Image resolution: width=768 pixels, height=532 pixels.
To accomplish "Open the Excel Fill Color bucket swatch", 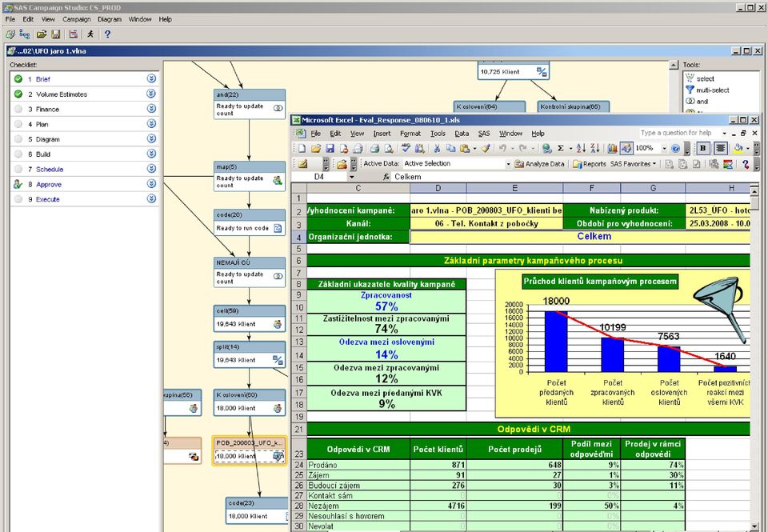I will [x=738, y=149].
